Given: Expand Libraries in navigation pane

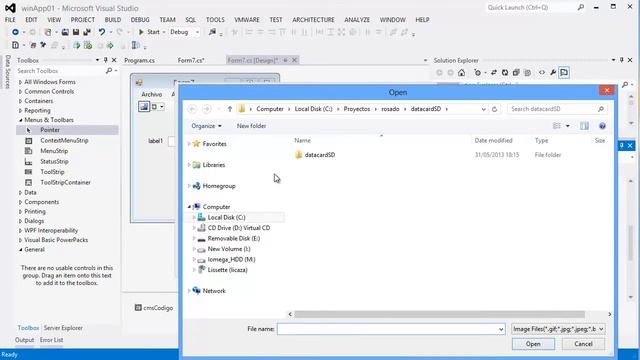Looking at the screenshot, I should coord(189,165).
